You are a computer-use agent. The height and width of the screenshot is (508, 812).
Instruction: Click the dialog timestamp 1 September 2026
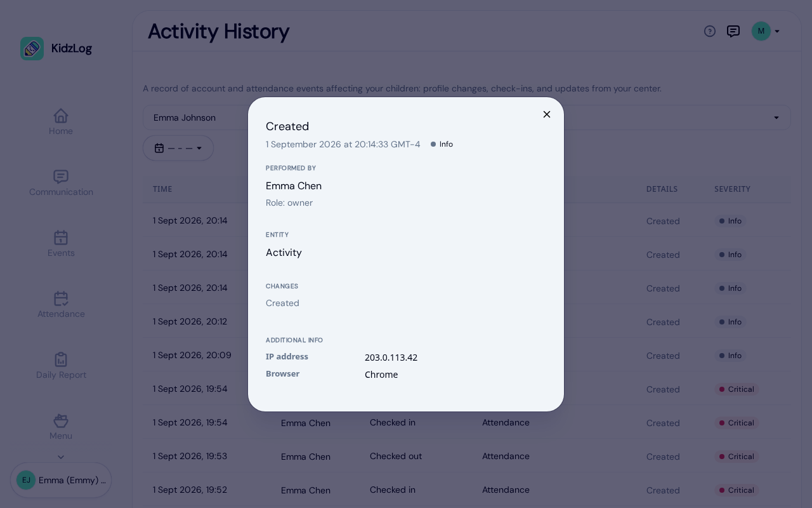point(343,144)
